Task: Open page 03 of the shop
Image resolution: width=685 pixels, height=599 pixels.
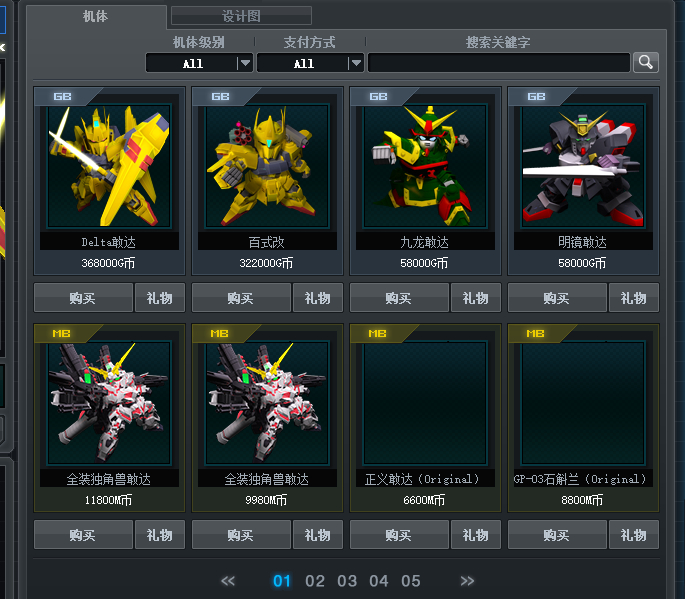Action: 347,581
